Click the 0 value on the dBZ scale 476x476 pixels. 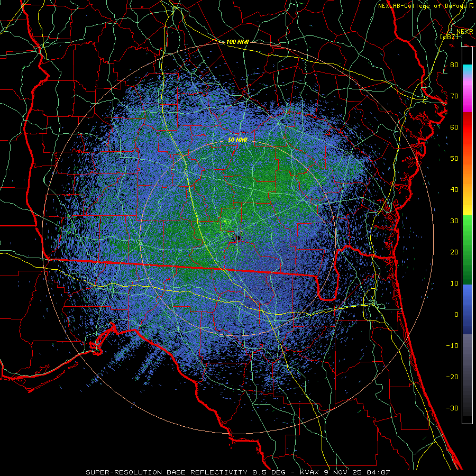pos(456,315)
